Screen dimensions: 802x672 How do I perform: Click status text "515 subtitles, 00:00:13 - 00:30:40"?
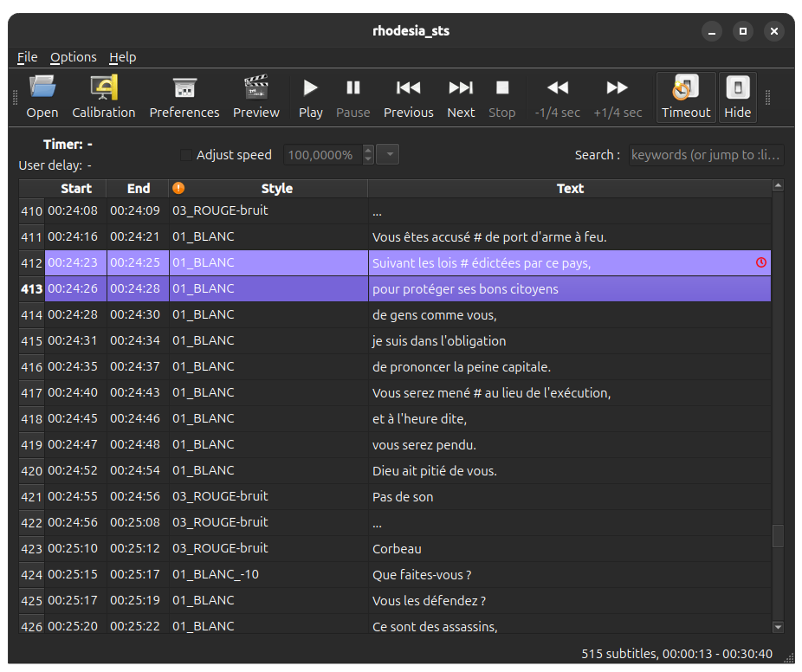(x=676, y=654)
